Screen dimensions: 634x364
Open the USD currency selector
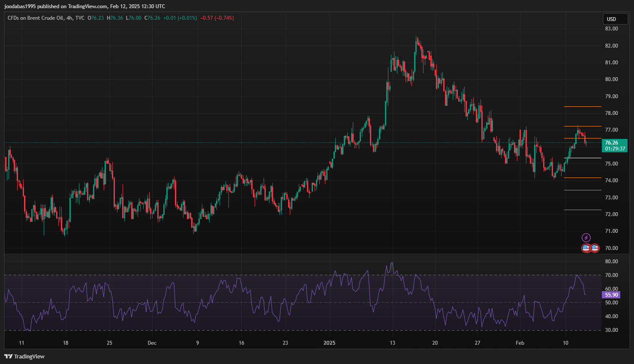[x=616, y=19]
